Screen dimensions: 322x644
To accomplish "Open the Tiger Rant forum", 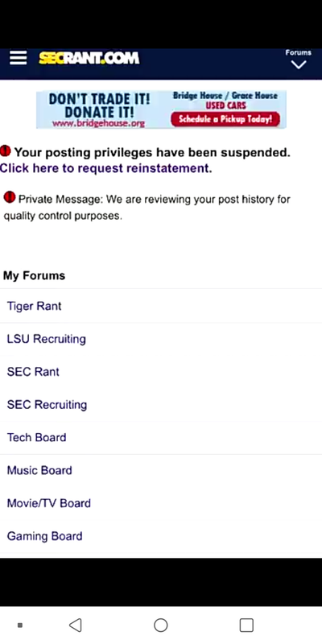I will click(161, 306).
